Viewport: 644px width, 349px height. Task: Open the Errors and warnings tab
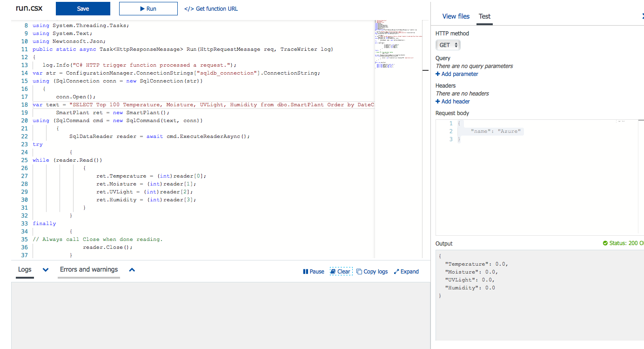[88, 270]
